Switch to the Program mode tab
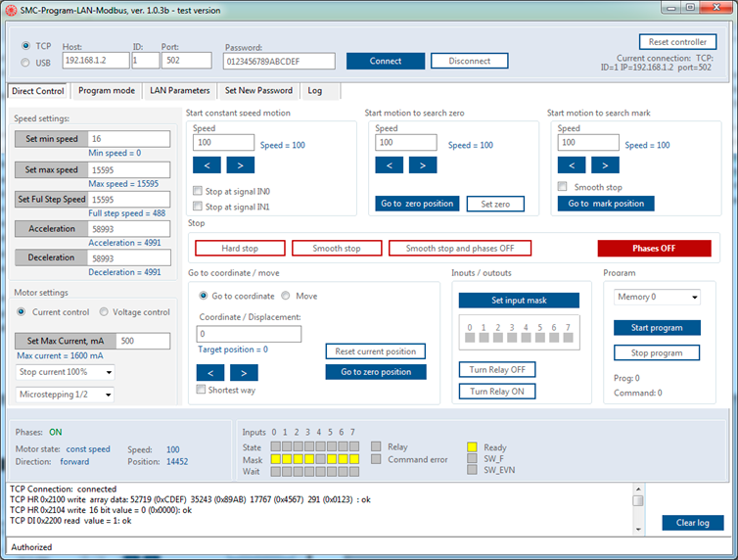The width and height of the screenshot is (738, 560). [x=107, y=91]
